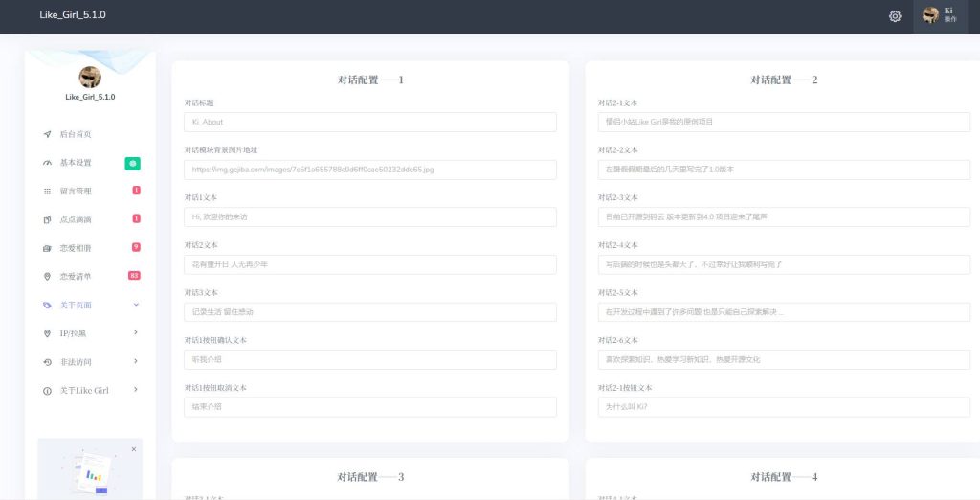980x500 pixels.
Task: Focus the 对话2-2文本 input field
Action: click(784, 170)
